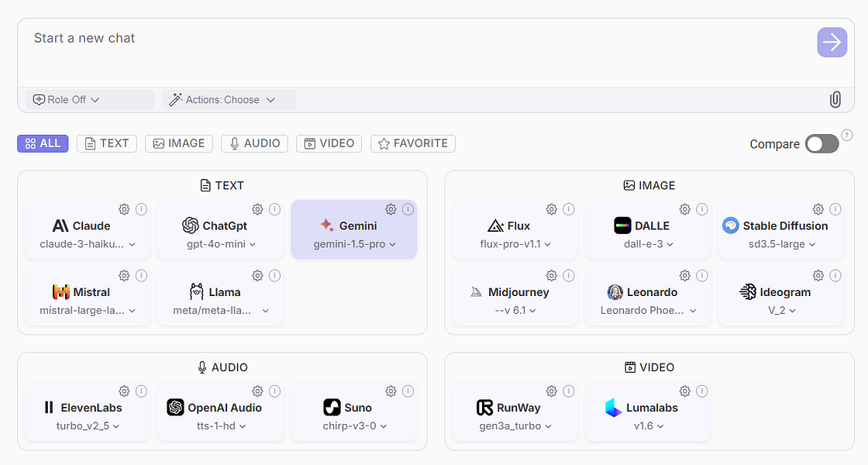This screenshot has height=465, width=868.
Task: Open settings gear on ElevenLabs card
Action: click(124, 391)
